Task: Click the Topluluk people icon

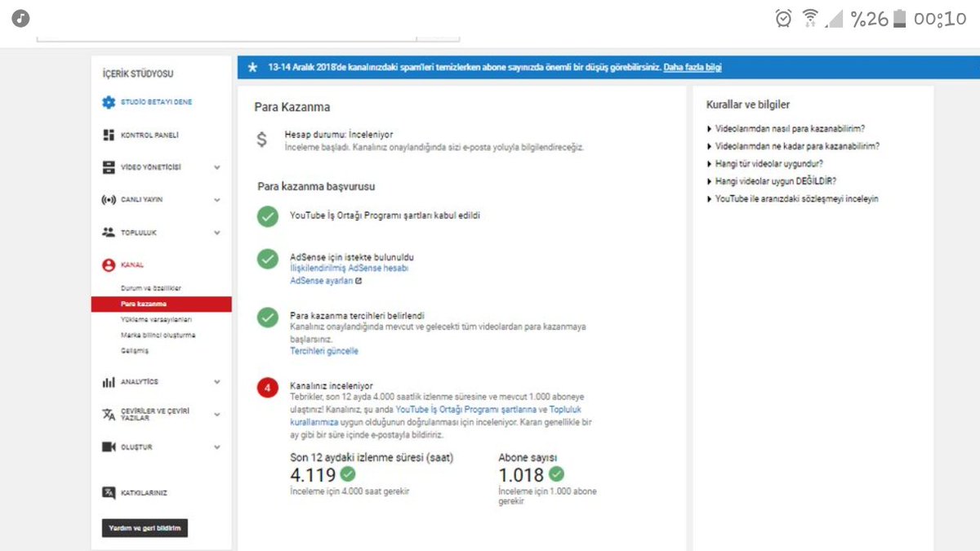Action: tap(109, 233)
